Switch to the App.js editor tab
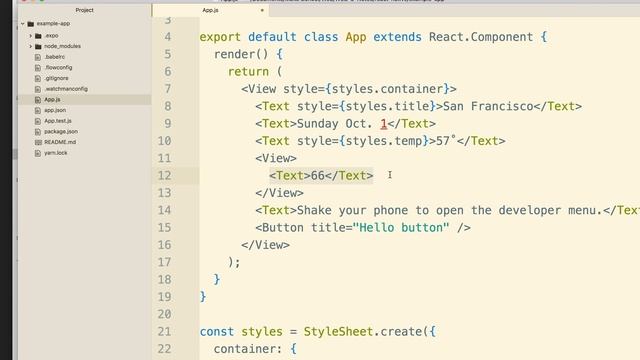The width and height of the screenshot is (640, 360). 210,10
